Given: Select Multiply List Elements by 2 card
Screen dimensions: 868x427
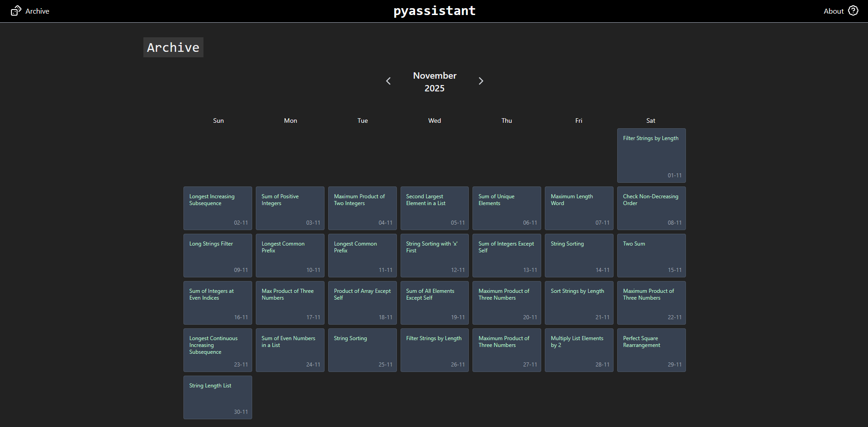Looking at the screenshot, I should 579,350.
